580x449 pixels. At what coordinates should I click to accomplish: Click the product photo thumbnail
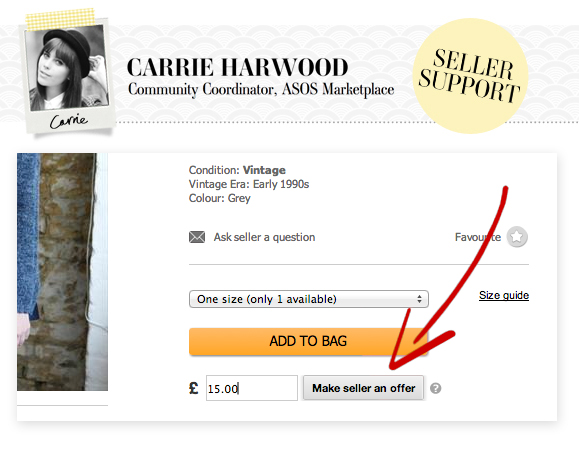coord(62,272)
